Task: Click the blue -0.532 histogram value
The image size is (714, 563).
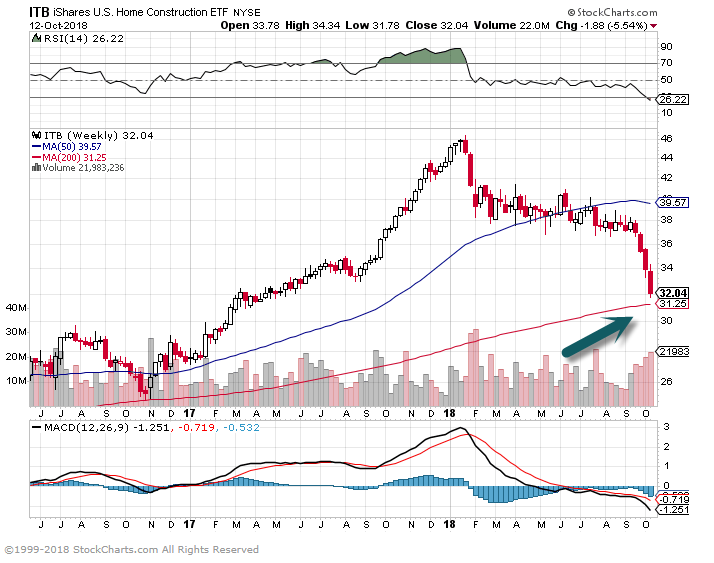Action: 241,428
